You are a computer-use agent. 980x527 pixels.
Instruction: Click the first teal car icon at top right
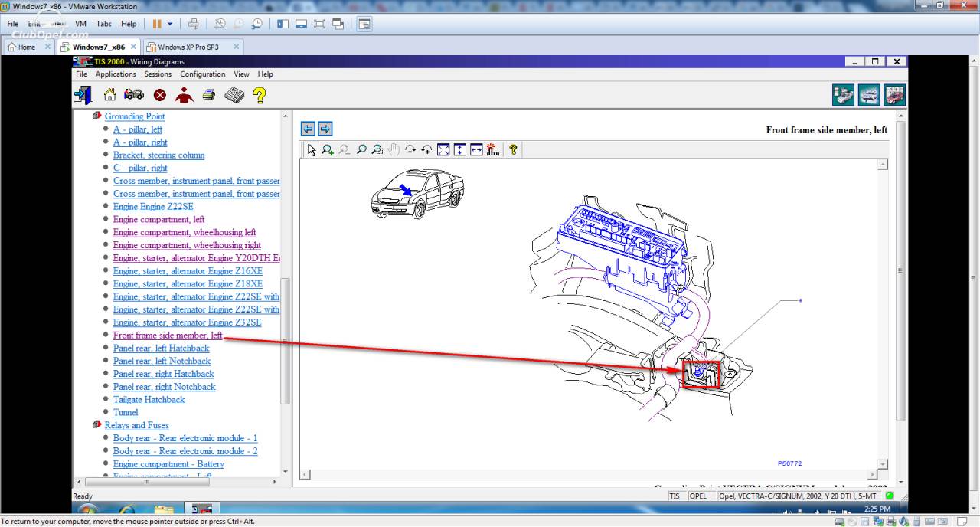[x=843, y=95]
